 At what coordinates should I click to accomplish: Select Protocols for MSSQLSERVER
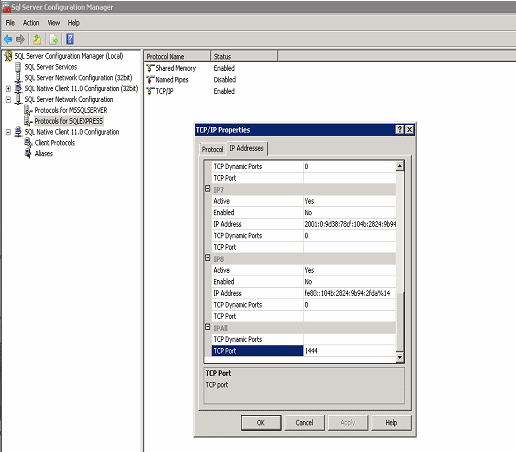click(x=71, y=110)
